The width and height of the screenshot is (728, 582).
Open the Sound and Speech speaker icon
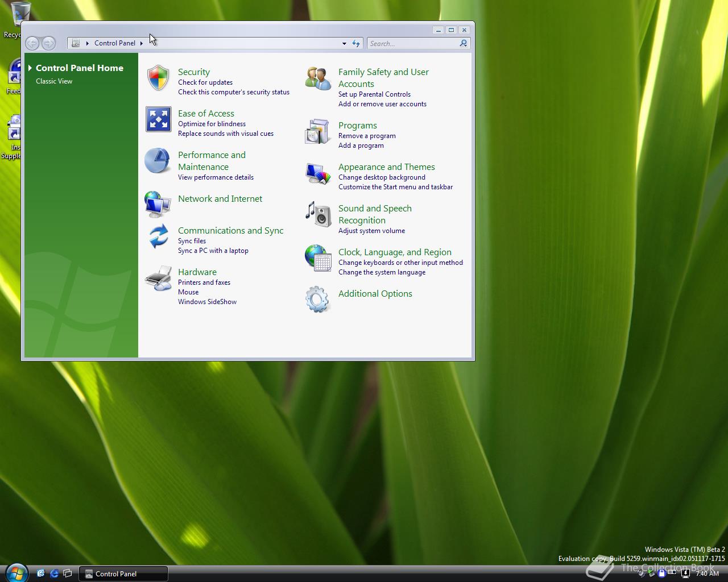click(317, 214)
